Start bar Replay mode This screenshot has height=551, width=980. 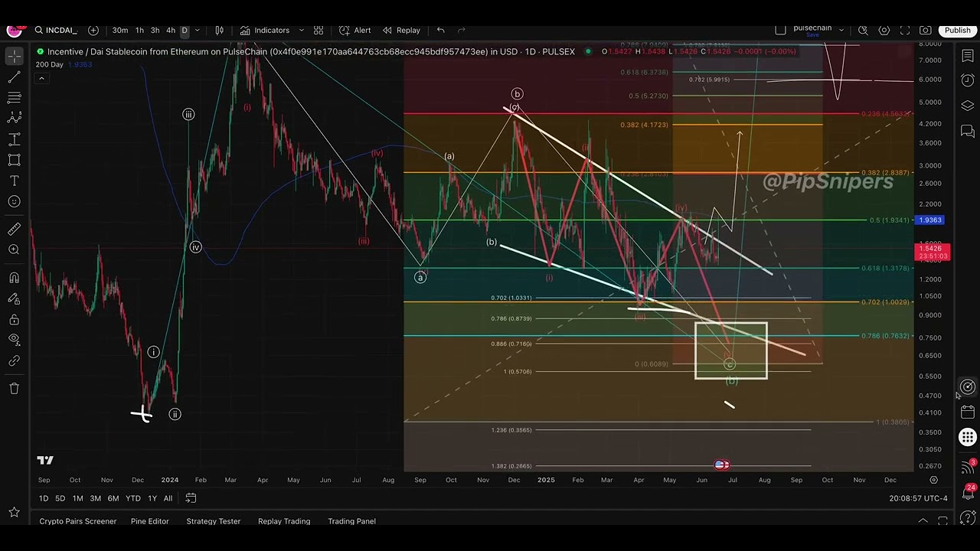[401, 31]
